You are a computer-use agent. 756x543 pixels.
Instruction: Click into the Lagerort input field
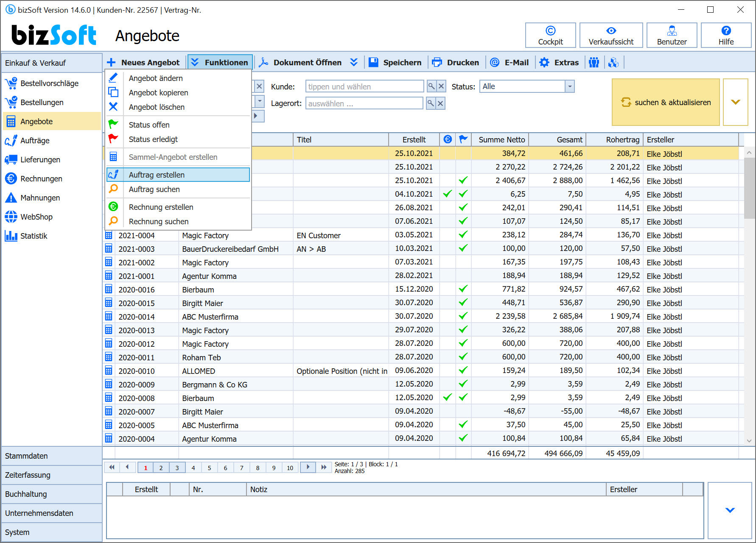364,103
